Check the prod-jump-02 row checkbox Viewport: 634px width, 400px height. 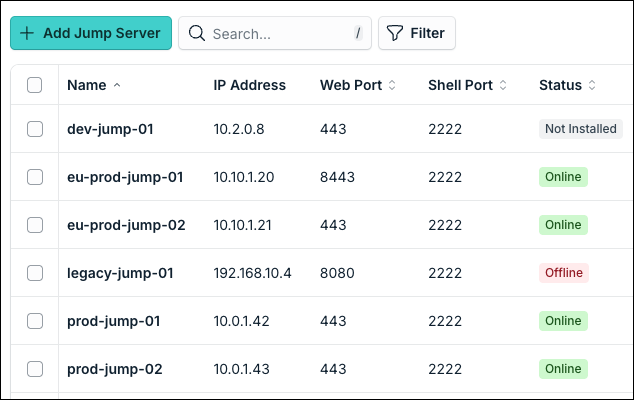point(35,369)
